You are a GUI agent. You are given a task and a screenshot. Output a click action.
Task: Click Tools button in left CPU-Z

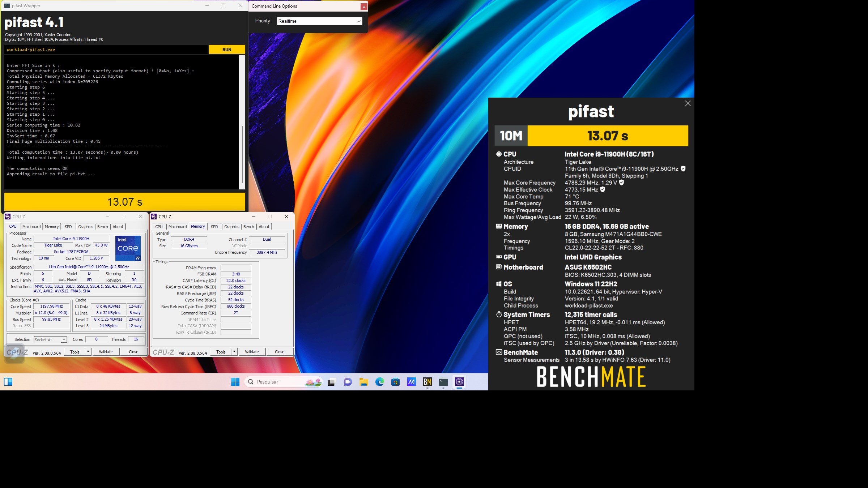coord(75,352)
